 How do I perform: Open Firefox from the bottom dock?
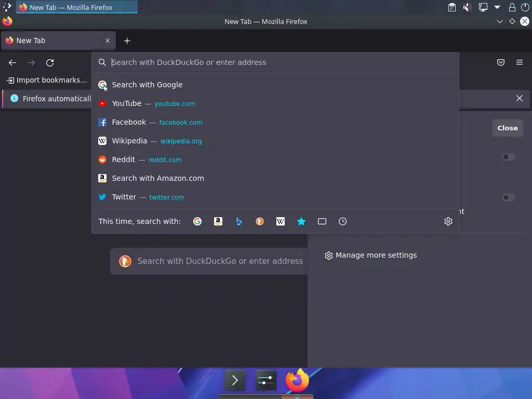297,380
